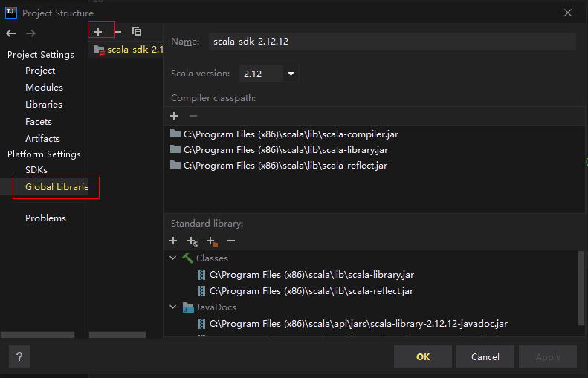Copy the selected library

pyautogui.click(x=137, y=31)
